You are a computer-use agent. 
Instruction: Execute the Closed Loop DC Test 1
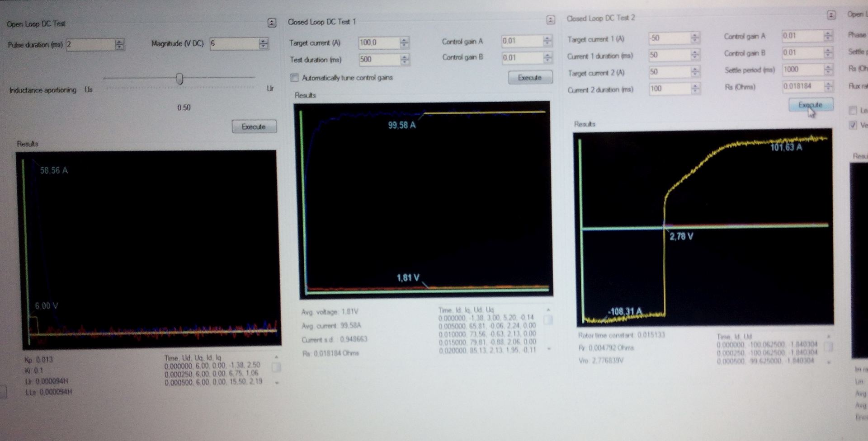point(530,78)
